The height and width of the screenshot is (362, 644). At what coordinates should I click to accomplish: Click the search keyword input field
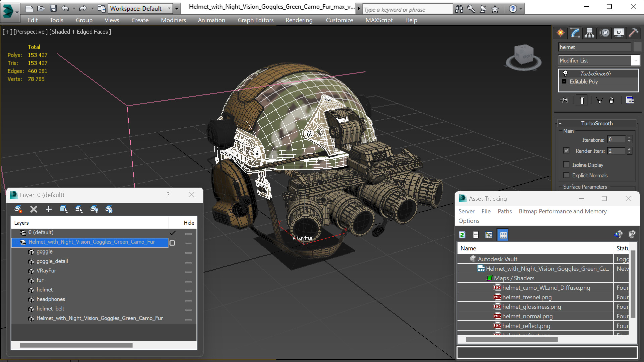tap(407, 9)
